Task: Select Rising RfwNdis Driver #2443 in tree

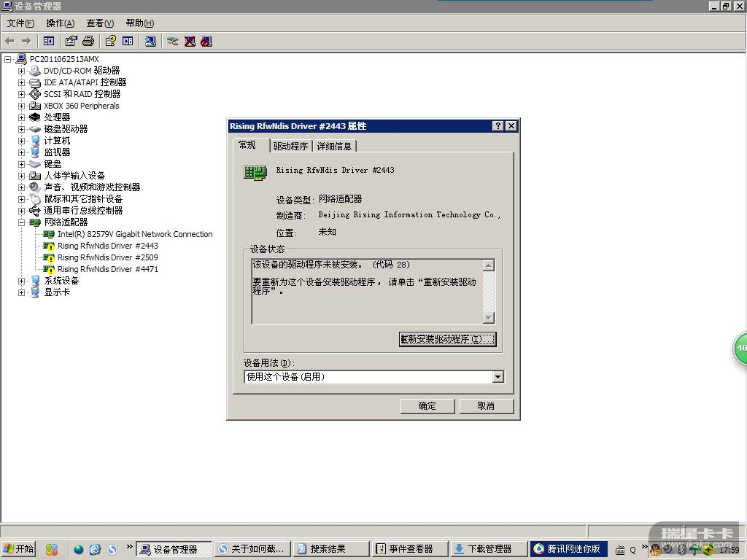Action: tap(108, 246)
